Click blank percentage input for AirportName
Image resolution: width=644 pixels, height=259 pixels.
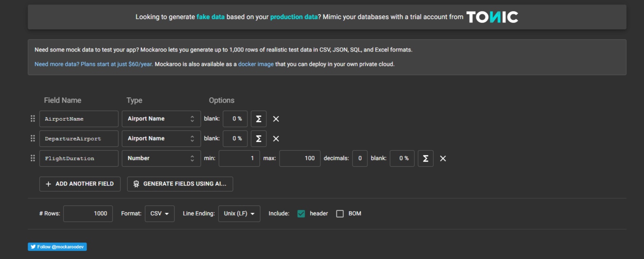pyautogui.click(x=235, y=119)
